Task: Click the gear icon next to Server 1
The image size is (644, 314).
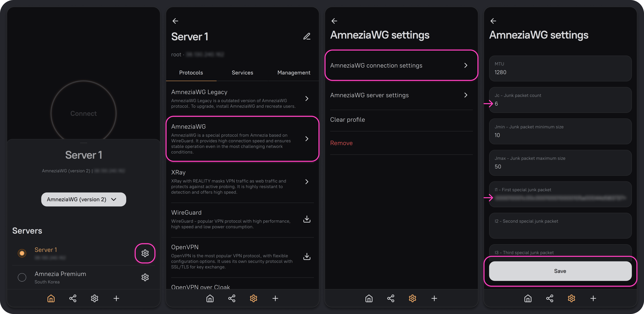Action: [145, 253]
